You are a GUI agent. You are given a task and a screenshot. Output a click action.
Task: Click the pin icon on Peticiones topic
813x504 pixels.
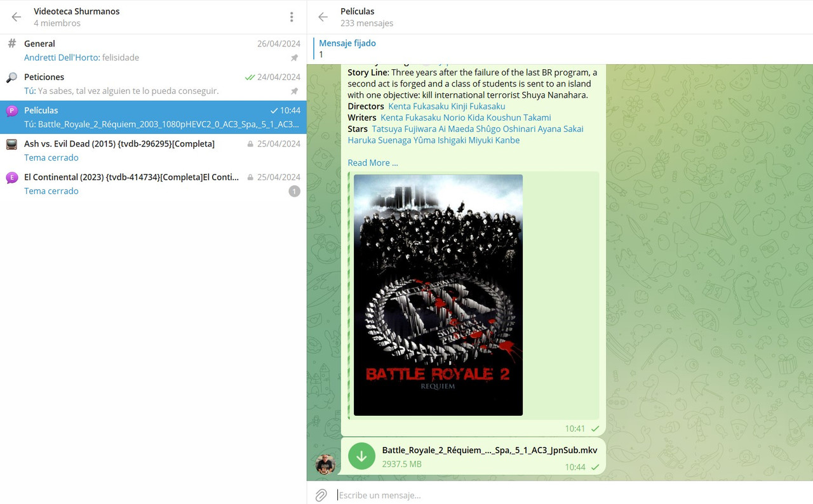pyautogui.click(x=294, y=91)
